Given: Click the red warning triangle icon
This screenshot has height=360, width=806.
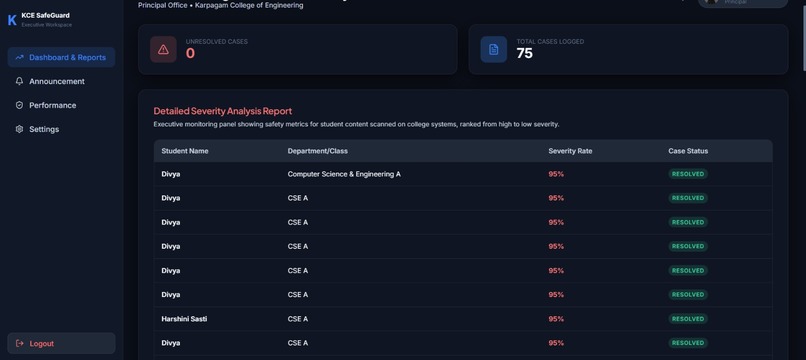Looking at the screenshot, I should click(x=163, y=49).
